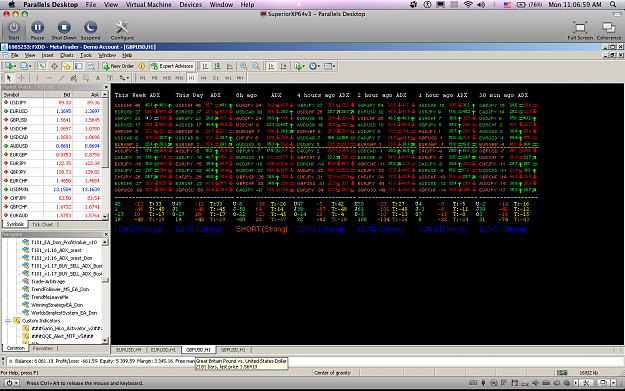
Task: Open the Indicators list icon
Action: tap(297, 66)
